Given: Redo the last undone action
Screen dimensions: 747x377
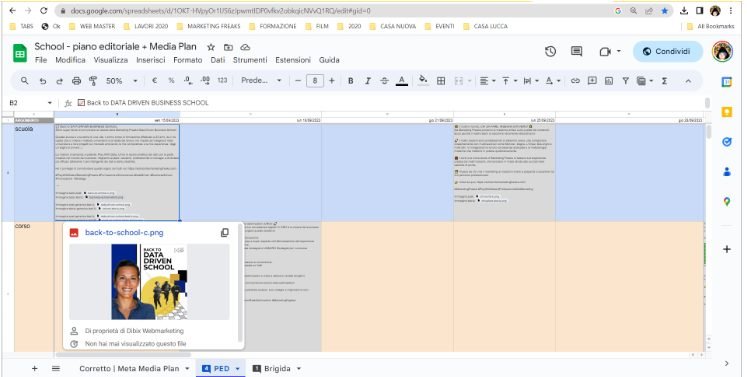Looking at the screenshot, I should coord(60,81).
